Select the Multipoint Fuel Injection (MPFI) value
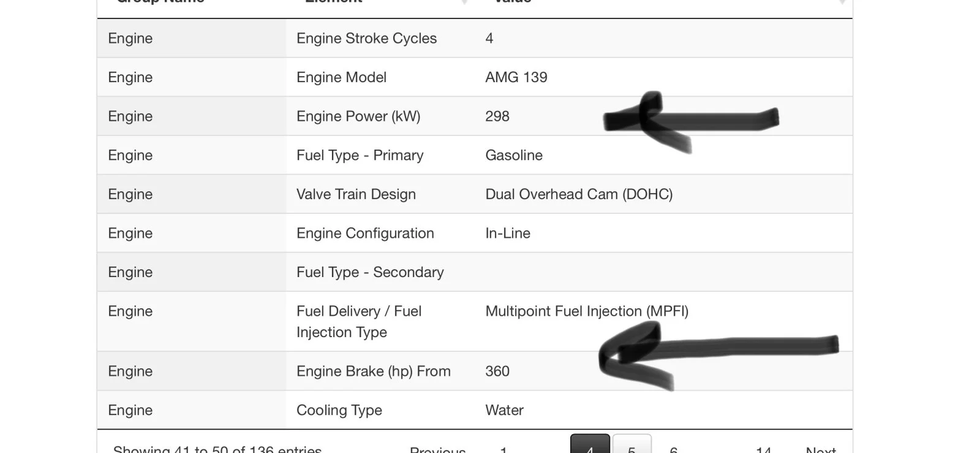Image resolution: width=980 pixels, height=453 pixels. [x=586, y=311]
